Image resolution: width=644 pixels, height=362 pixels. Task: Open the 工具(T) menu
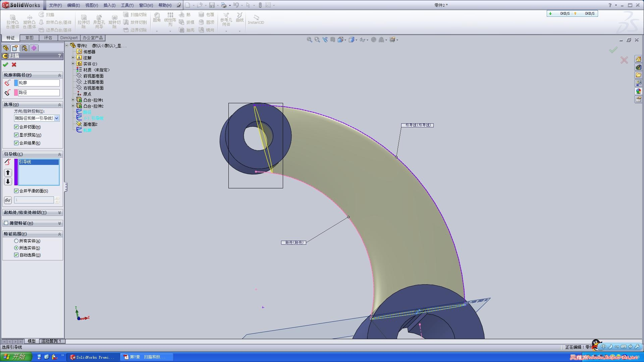pyautogui.click(x=127, y=5)
